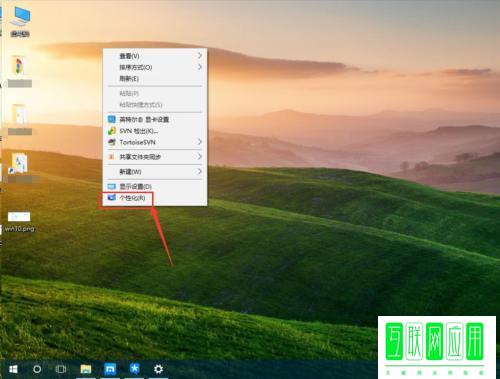Choose 刷新(E) in the context menu
Screen dimensions: 500x379
[155, 79]
